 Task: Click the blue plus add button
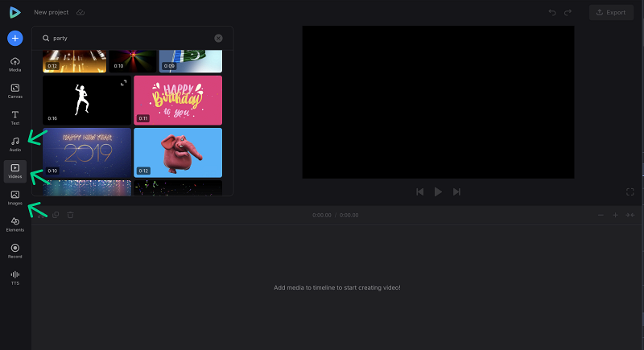pos(15,38)
